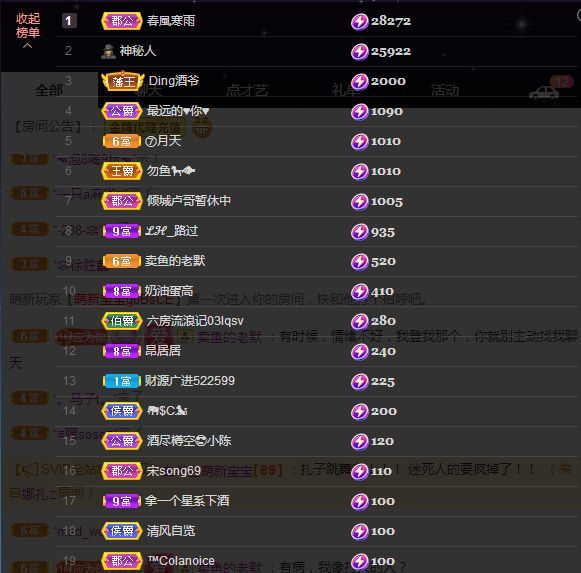The height and width of the screenshot is (573, 581).
Task: Open profile of top-ranked user 春風寒雨
Action: (x=171, y=21)
